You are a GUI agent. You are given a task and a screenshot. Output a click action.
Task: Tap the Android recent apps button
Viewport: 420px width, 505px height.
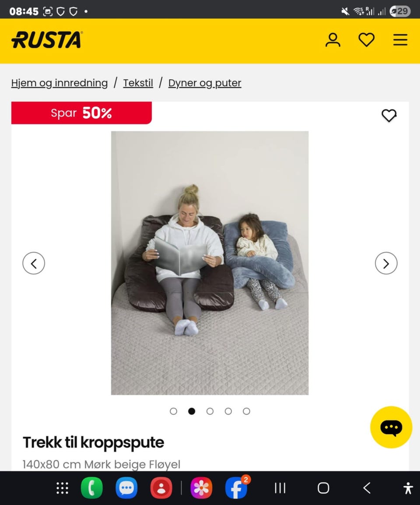(x=280, y=488)
